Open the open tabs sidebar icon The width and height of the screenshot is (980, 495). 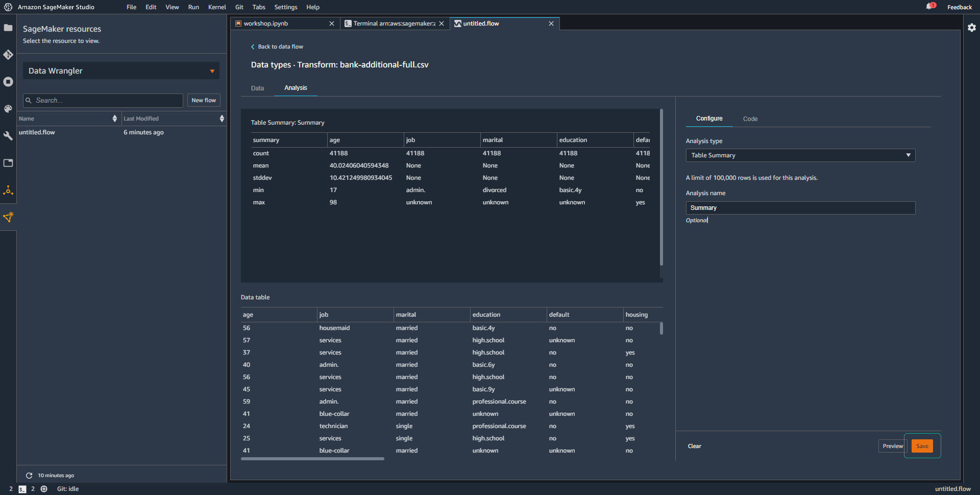pos(8,163)
